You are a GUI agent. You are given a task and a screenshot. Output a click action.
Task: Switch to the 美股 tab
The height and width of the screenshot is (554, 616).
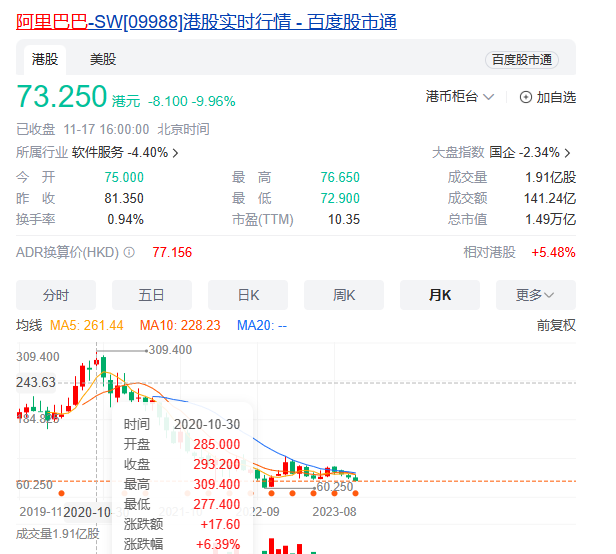pos(103,60)
